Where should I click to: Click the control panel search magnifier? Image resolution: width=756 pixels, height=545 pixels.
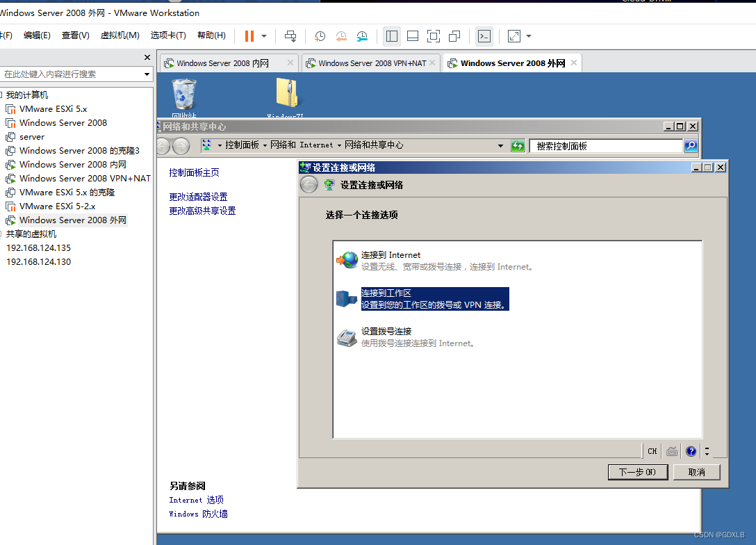691,146
